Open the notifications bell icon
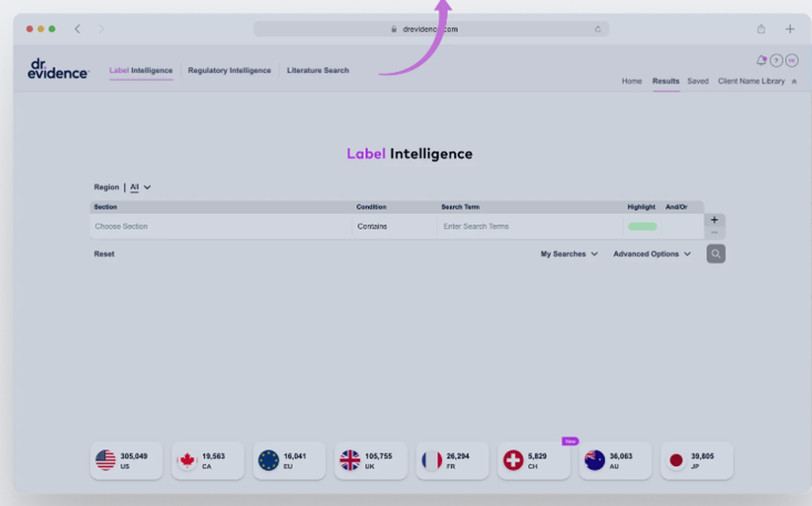The width and height of the screenshot is (812, 506). click(762, 60)
